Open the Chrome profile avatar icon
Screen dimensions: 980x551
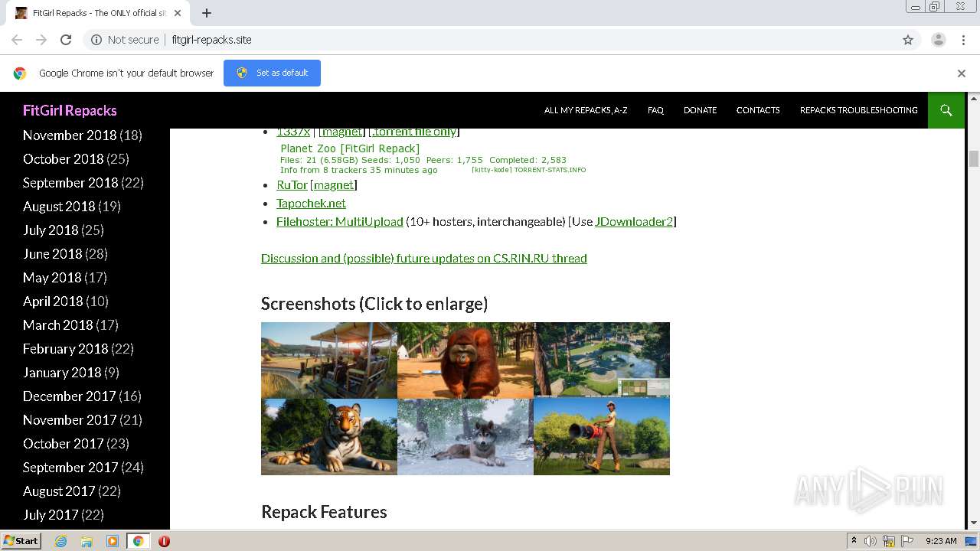(939, 40)
